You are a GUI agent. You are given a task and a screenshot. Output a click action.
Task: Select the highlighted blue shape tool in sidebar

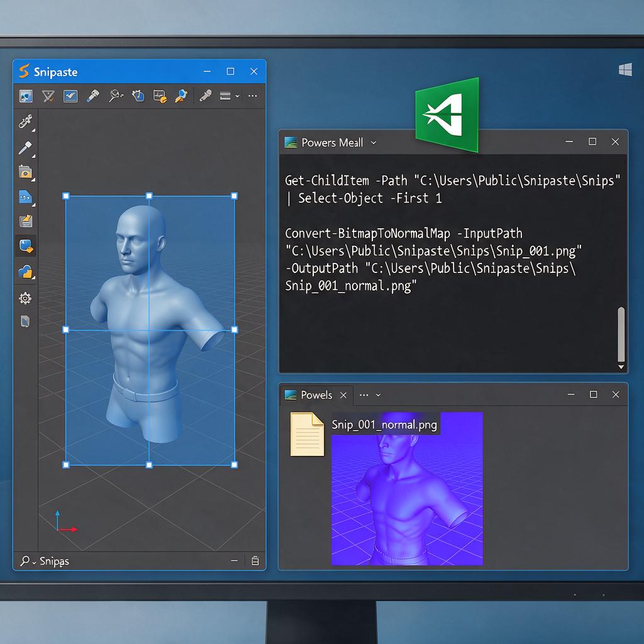[x=26, y=246]
